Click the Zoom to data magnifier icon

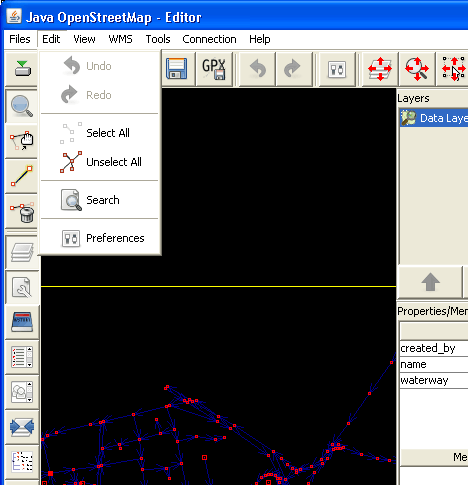(x=417, y=69)
